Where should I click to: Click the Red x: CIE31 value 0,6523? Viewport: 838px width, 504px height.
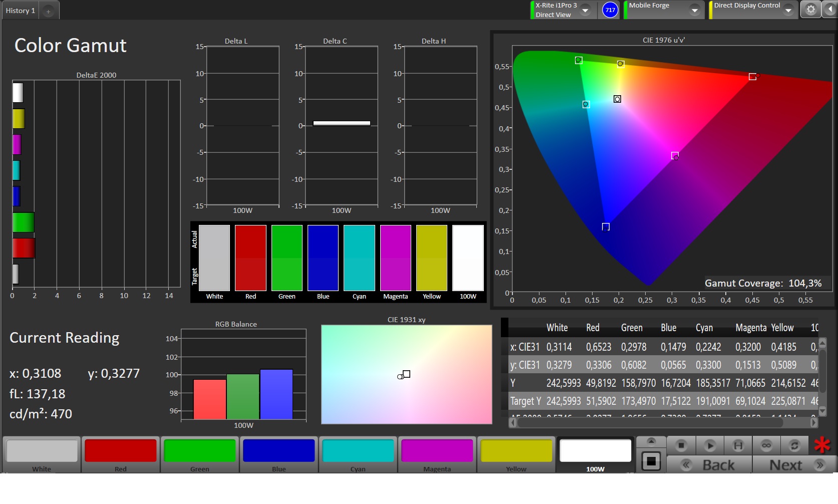[599, 347]
